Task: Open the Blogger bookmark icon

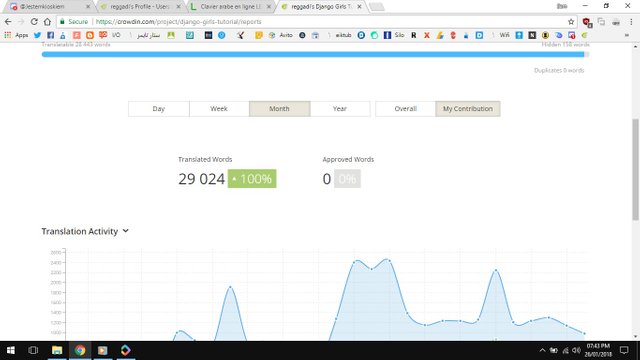Action: tap(90, 35)
